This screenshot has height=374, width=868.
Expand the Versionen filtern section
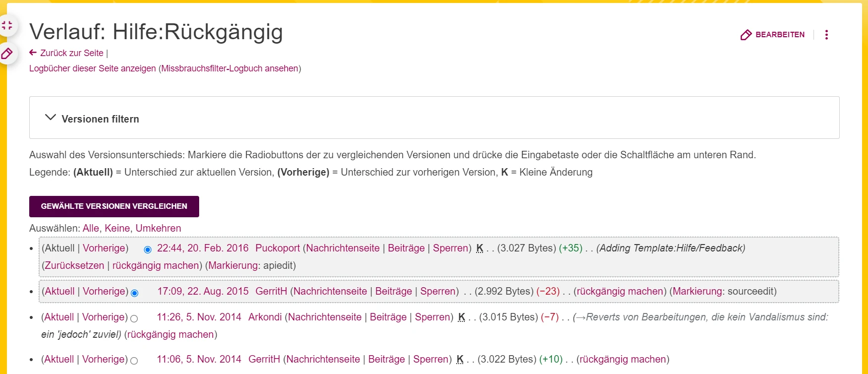(51, 118)
